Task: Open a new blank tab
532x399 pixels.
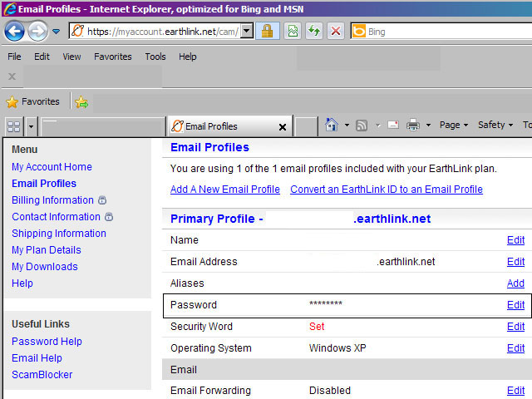Action: (x=306, y=127)
